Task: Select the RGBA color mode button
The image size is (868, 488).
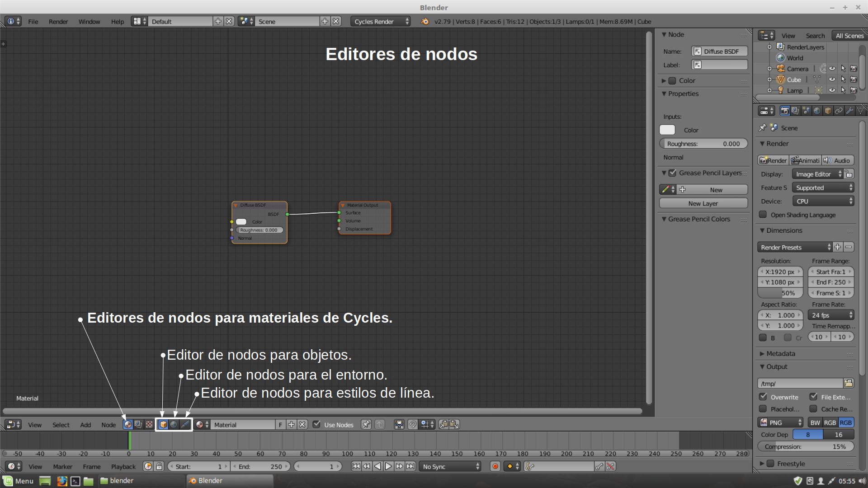Action: (x=846, y=422)
